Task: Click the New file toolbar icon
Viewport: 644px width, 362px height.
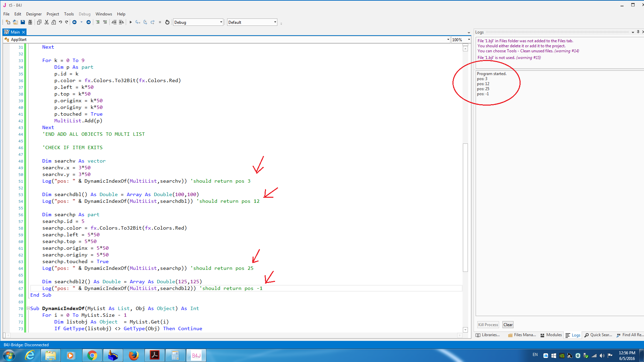Action: point(8,22)
